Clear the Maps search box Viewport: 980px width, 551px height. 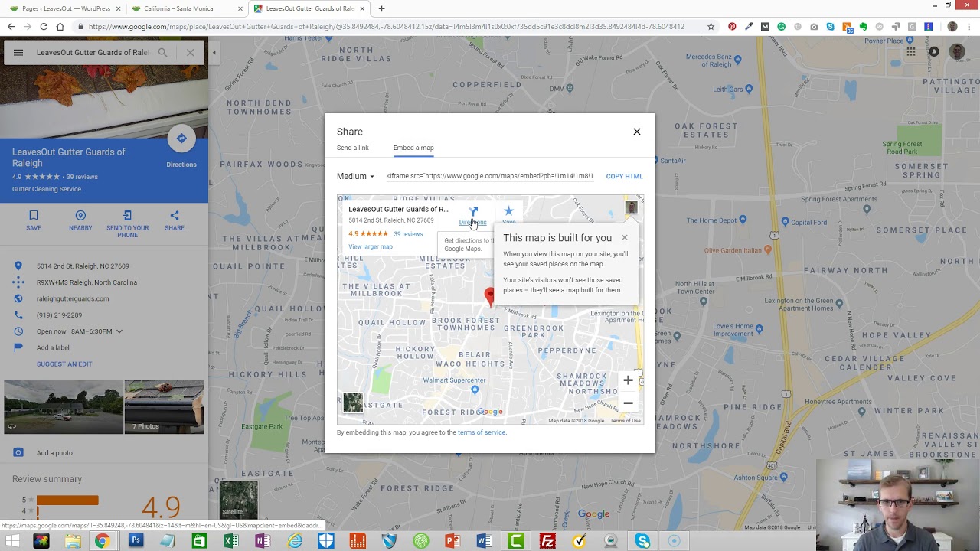(x=190, y=53)
